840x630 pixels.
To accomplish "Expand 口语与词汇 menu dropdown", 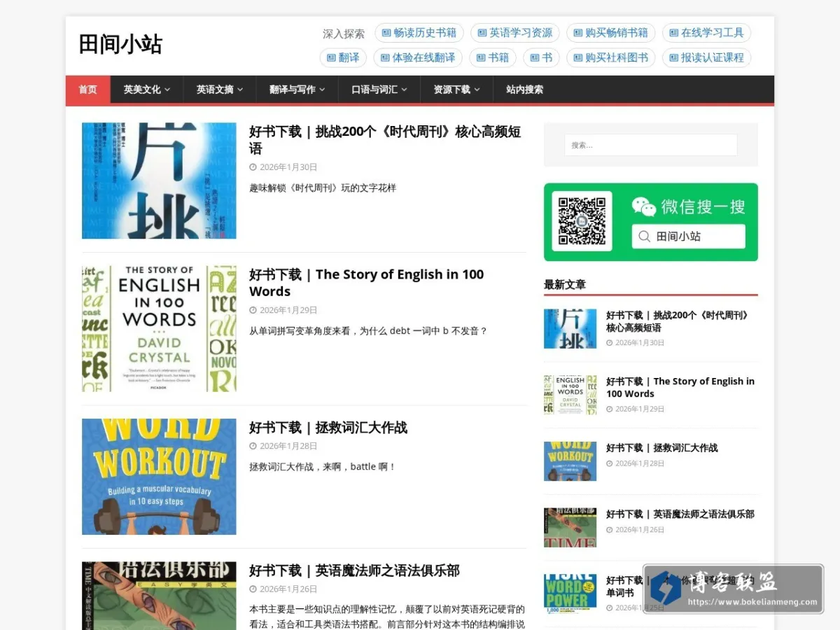I will pyautogui.click(x=379, y=90).
